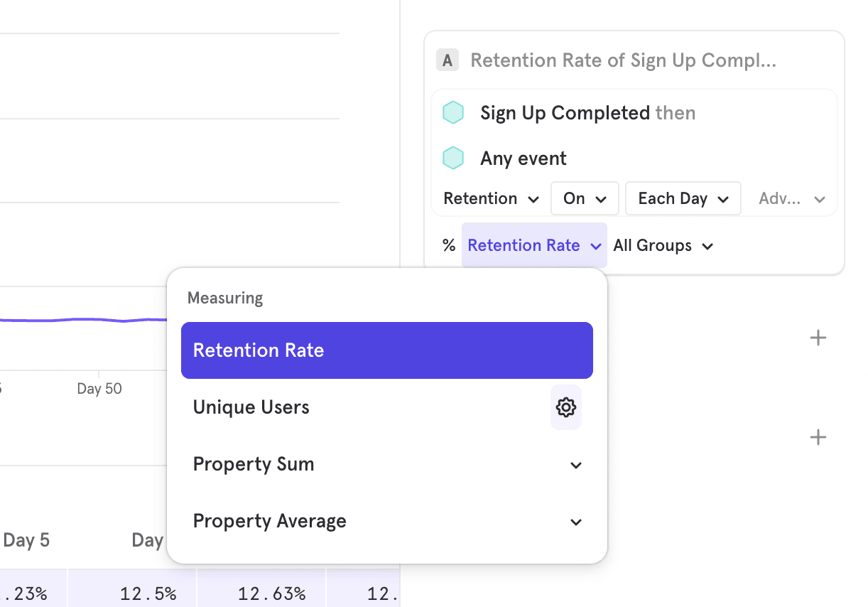Screen dimensions: 868x607
Task: Expand the Property Sum chevron
Action: click(576, 465)
